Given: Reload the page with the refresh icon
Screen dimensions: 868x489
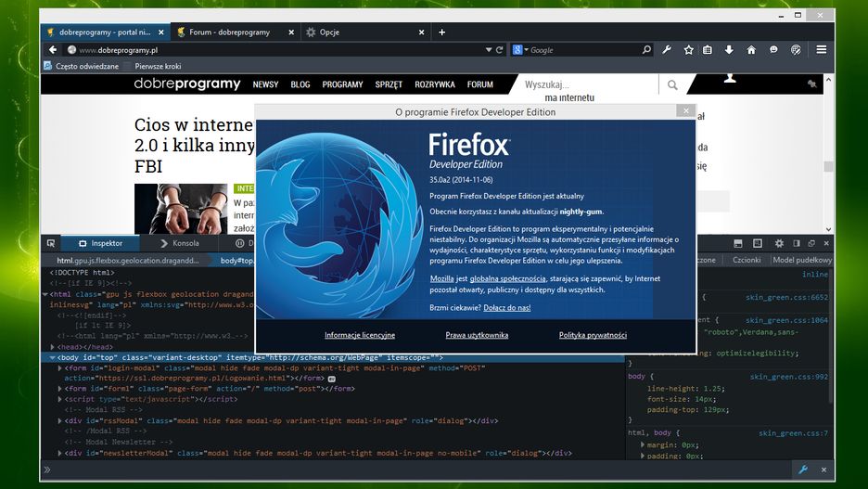Looking at the screenshot, I should [x=499, y=50].
